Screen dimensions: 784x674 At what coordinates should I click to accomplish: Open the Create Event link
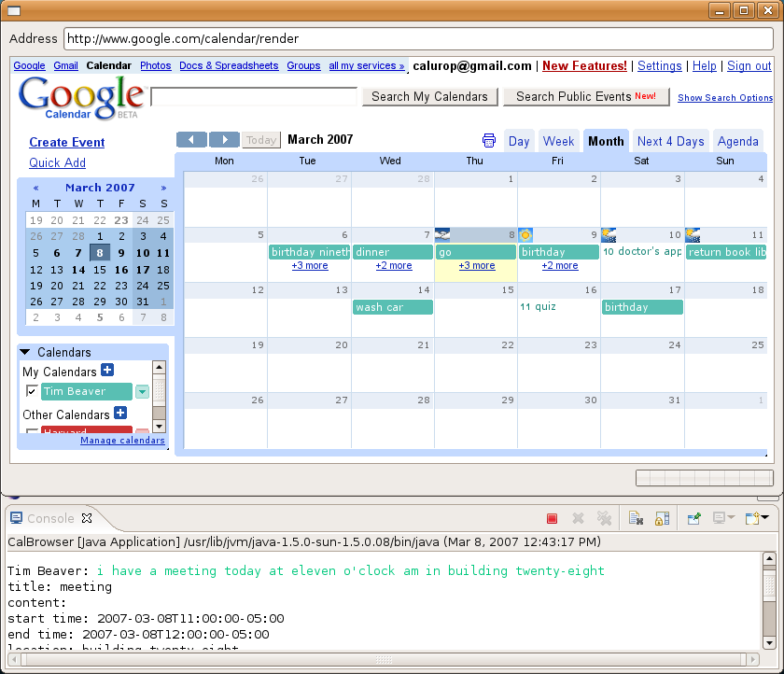point(67,143)
